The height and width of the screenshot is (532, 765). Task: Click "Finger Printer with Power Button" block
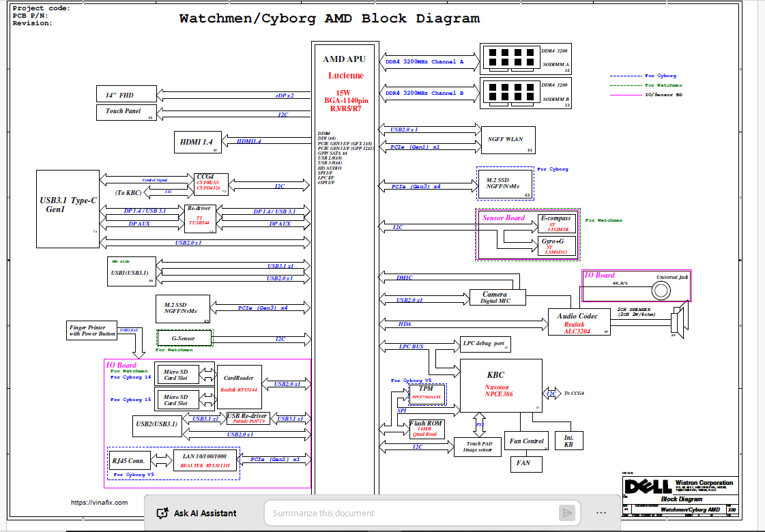click(91, 331)
